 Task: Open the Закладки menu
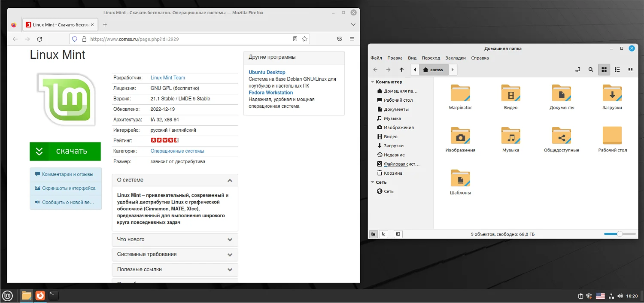456,58
